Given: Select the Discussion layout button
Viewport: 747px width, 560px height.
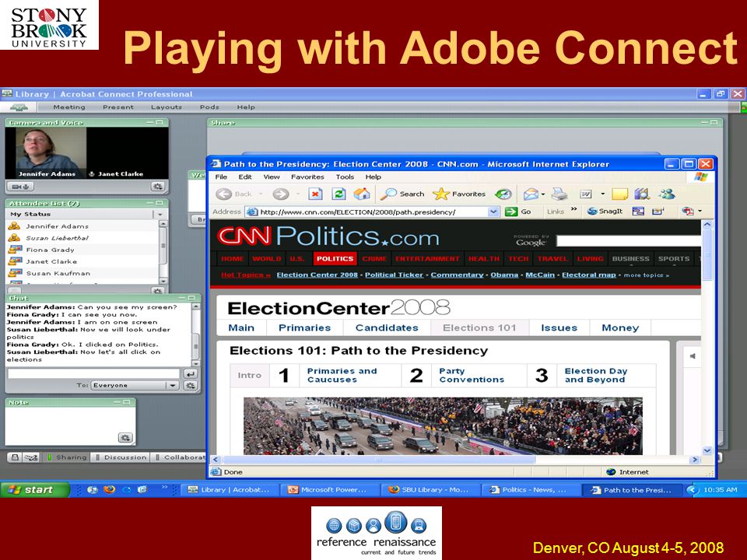Looking at the screenshot, I should (x=121, y=457).
